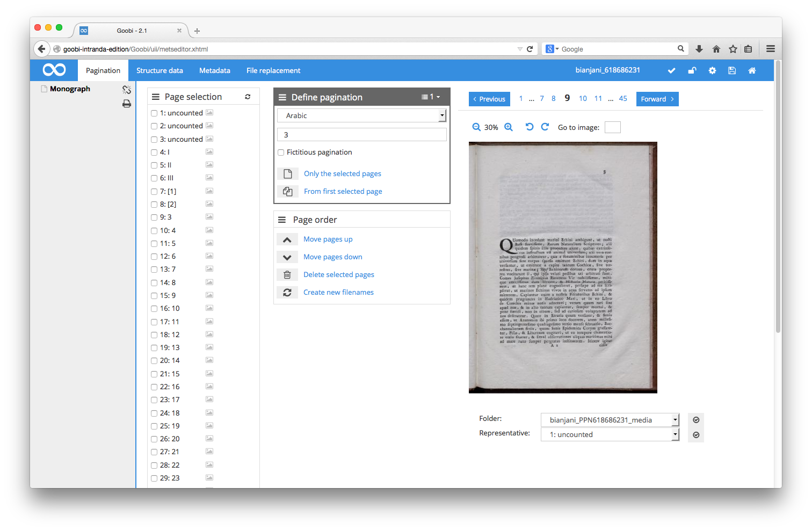The image size is (812, 531).
Task: Click the trash icon to delete pages
Action: point(287,275)
